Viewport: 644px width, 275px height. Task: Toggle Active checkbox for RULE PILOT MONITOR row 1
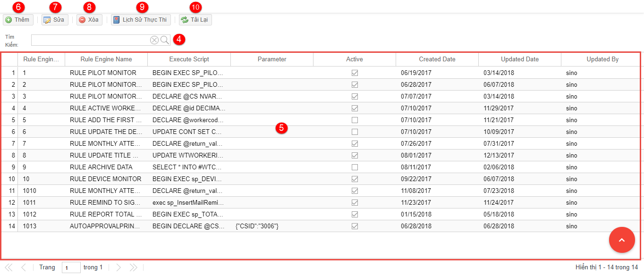click(355, 73)
